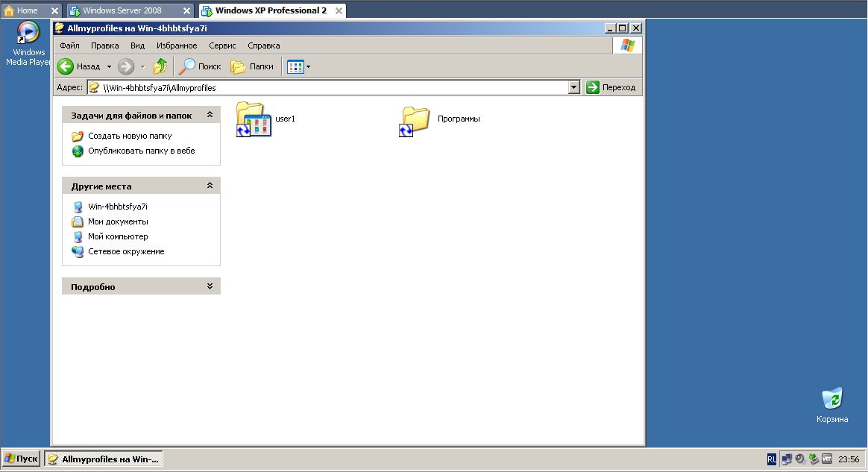Image resolution: width=868 pixels, height=472 pixels.
Task: Close the Windows Server 2008 tab
Action: [187, 10]
